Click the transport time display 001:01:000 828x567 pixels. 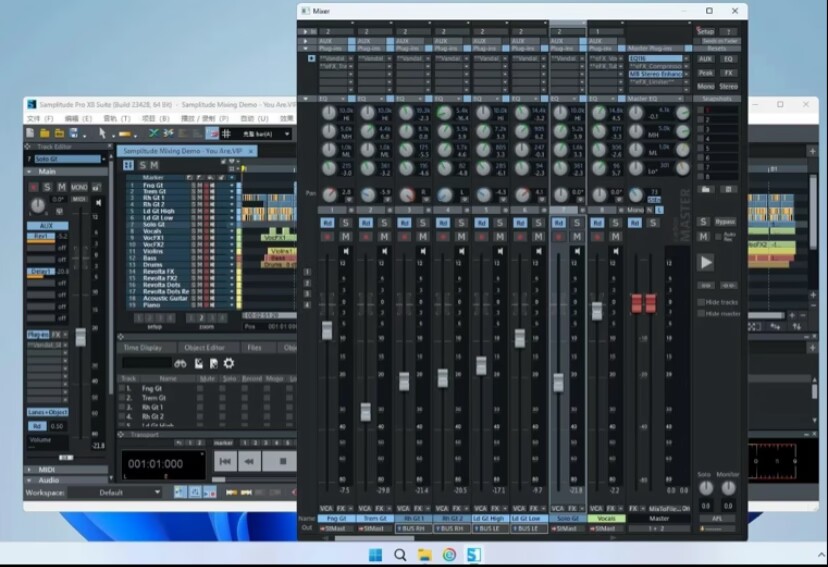(155, 464)
